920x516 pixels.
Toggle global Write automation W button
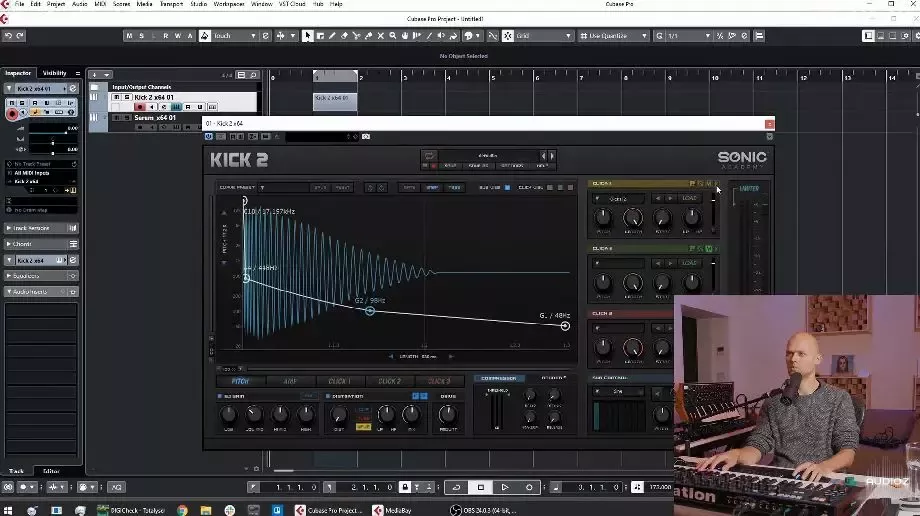178,36
